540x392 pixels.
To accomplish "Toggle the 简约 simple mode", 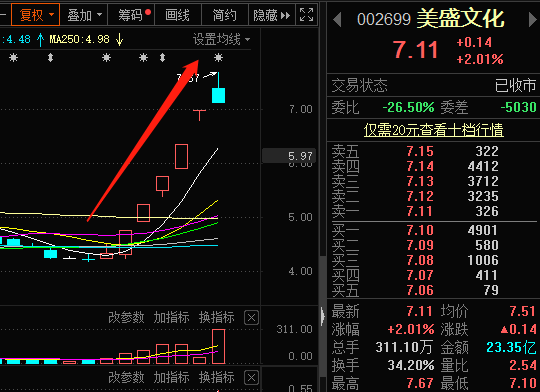I will (x=225, y=15).
